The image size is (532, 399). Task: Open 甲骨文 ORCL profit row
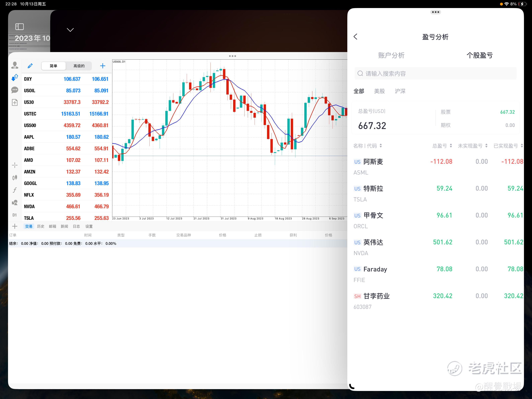tap(436, 221)
